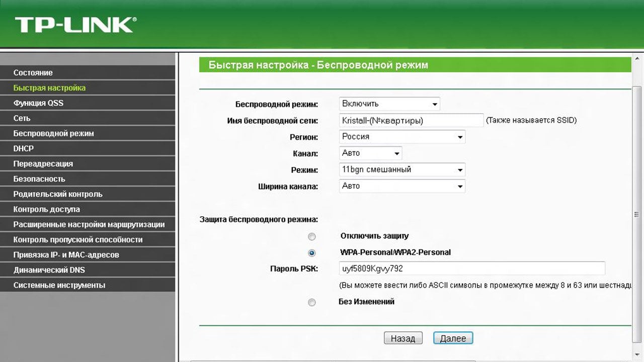Image resolution: width=644 pixels, height=362 pixels.
Task: Open Безопасность menu item
Action: point(88,179)
